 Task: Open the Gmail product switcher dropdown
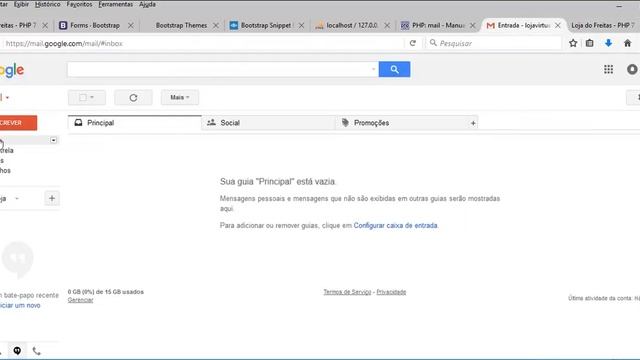click(x=7, y=98)
